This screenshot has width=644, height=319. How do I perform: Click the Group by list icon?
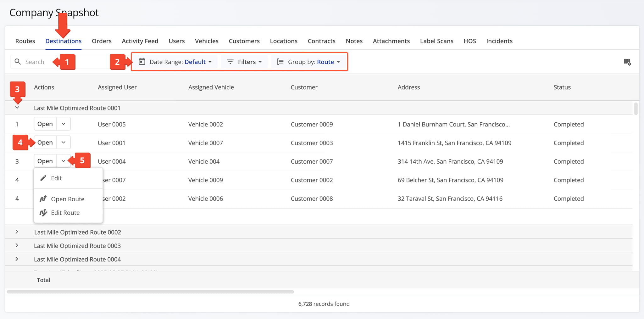280,62
